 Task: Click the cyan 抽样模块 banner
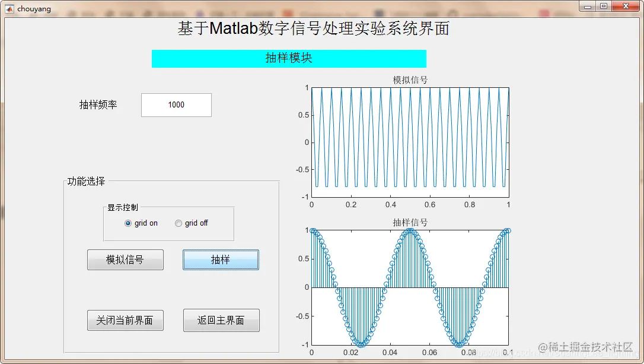[x=289, y=58]
